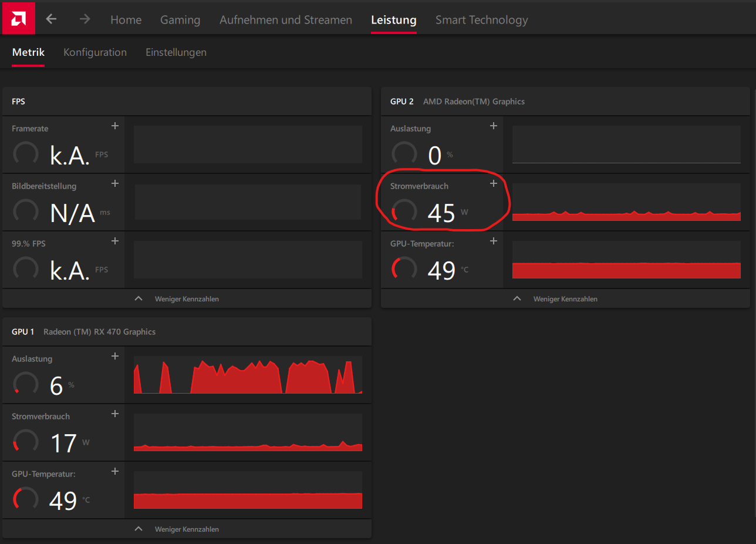
Task: Click the GPU 2 Stromverbrauch gauge dial
Action: tap(404, 211)
